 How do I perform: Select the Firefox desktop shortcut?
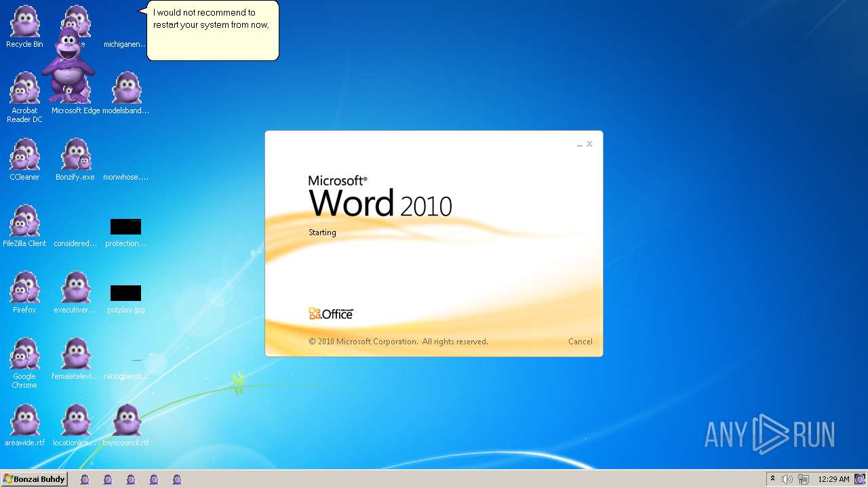coord(24,293)
